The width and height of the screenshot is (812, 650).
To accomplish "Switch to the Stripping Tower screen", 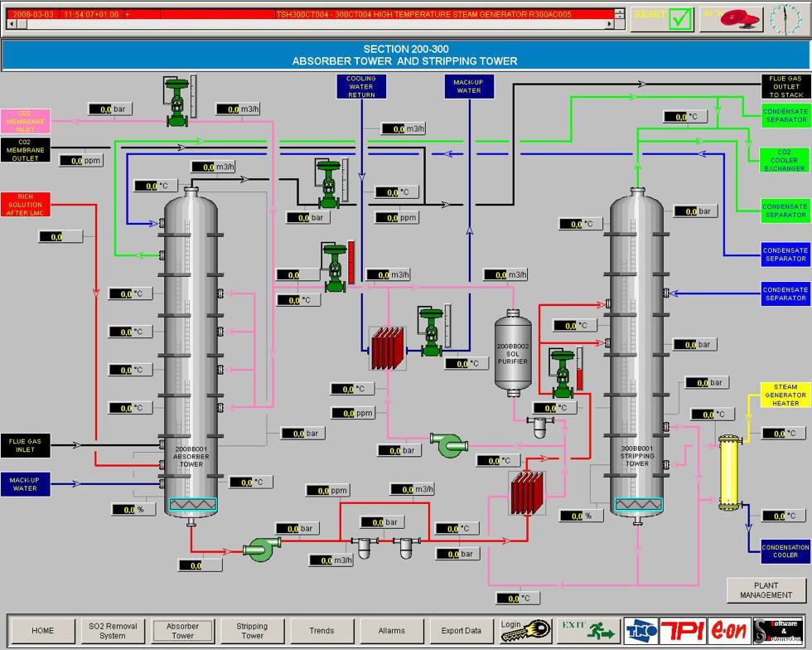I will point(252,631).
